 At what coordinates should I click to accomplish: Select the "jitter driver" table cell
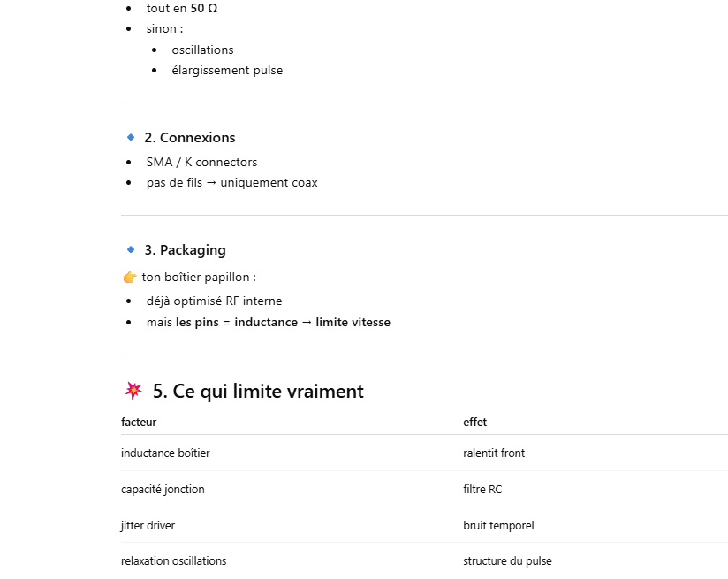(x=148, y=526)
